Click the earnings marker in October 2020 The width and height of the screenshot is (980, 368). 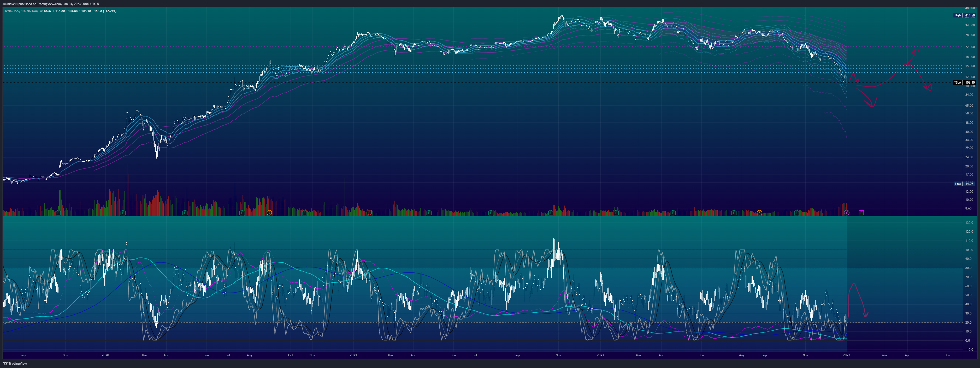pyautogui.click(x=304, y=213)
